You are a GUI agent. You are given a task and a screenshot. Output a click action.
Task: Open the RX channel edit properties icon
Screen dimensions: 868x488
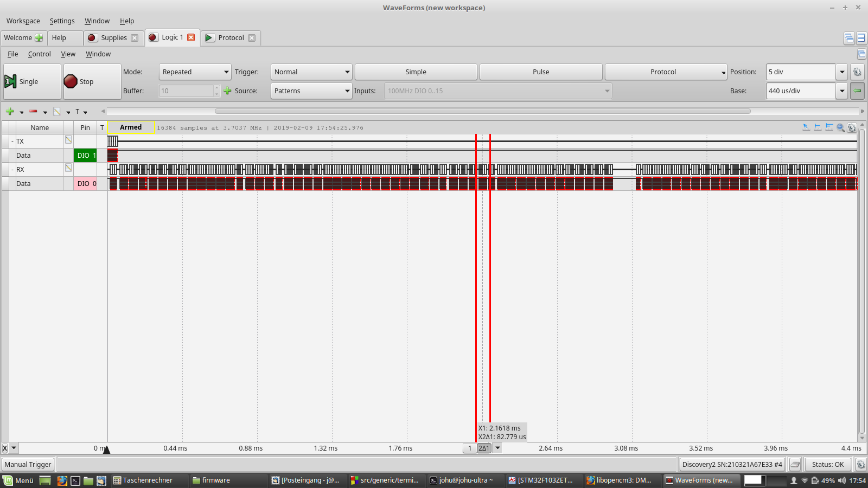coord(68,168)
